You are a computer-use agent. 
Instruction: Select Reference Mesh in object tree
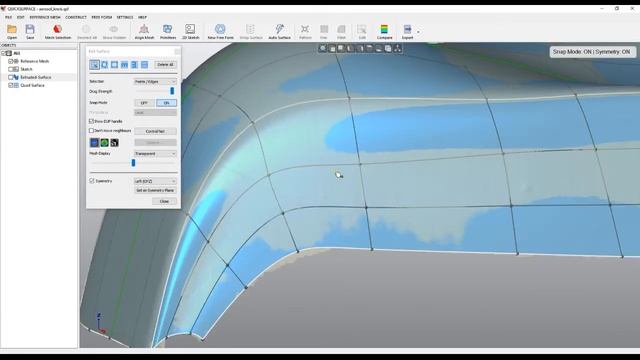35,61
